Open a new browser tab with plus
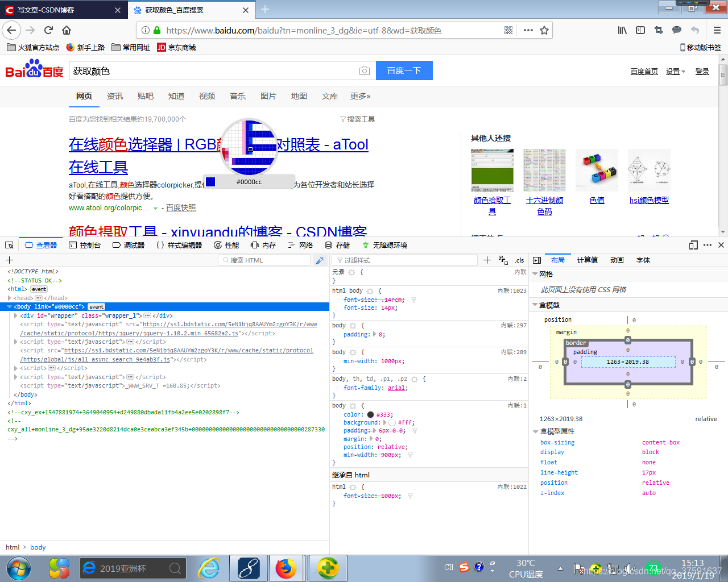This screenshot has width=728, height=582. pos(265,9)
